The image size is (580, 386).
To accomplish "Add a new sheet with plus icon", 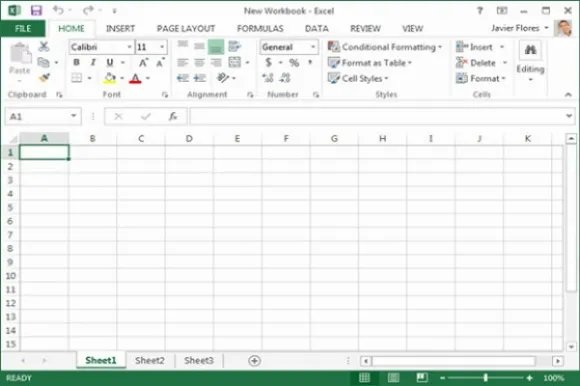I will point(254,360).
